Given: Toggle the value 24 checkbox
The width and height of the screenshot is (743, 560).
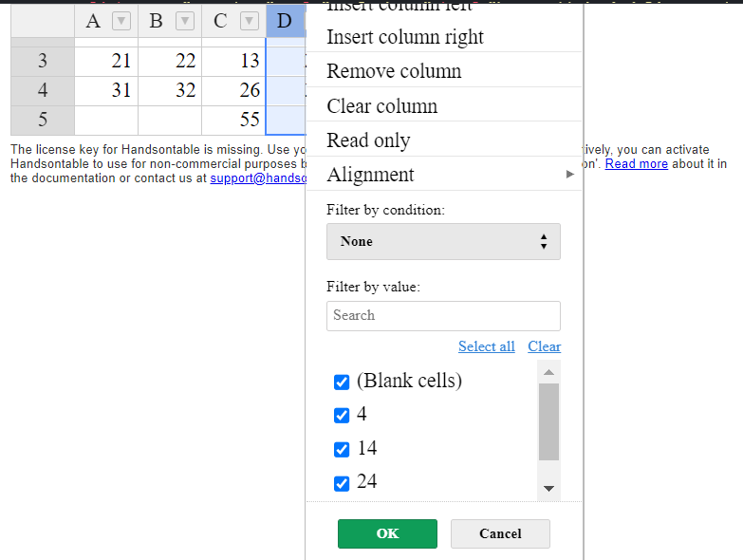Looking at the screenshot, I should [x=343, y=483].
